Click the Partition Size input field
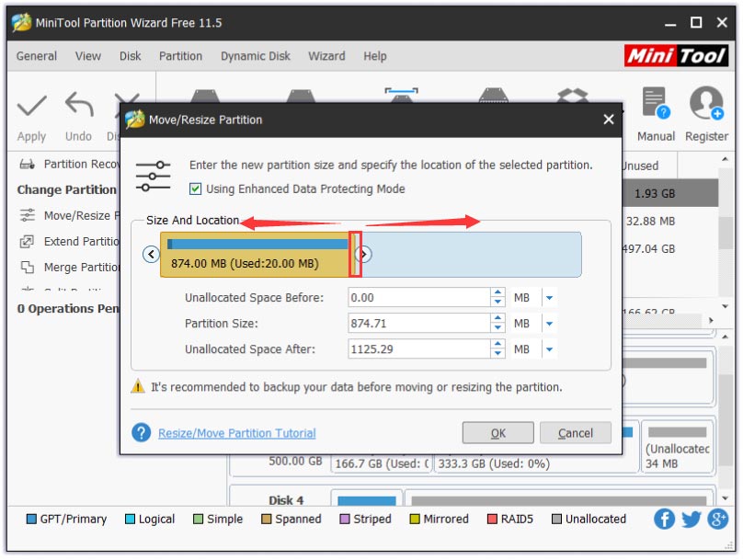The image size is (743, 560). [x=418, y=324]
